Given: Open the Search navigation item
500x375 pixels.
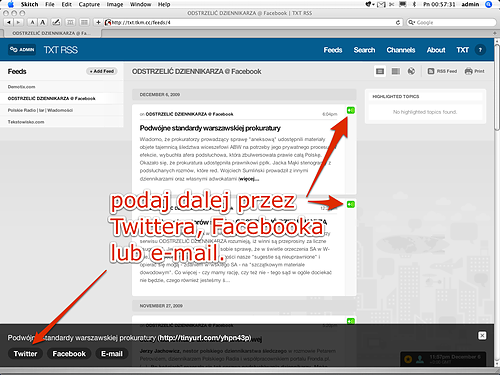Looking at the screenshot, I should 364,50.
